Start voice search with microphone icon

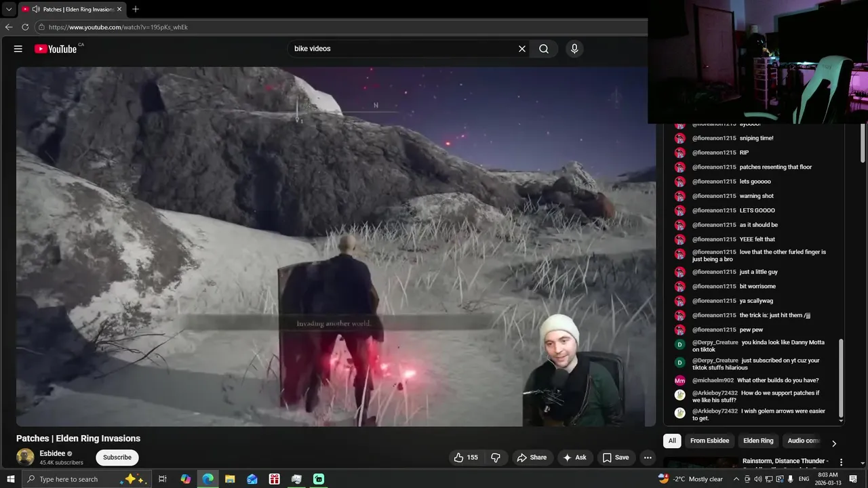pyautogui.click(x=574, y=49)
